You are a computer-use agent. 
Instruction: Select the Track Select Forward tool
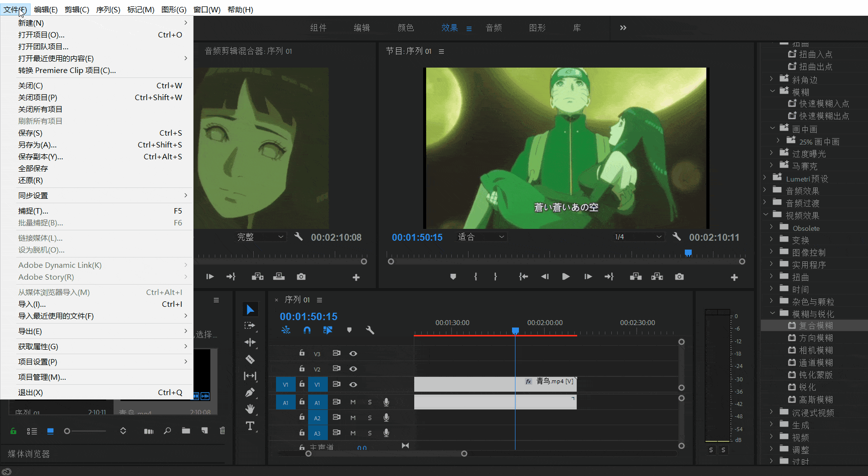(x=250, y=325)
